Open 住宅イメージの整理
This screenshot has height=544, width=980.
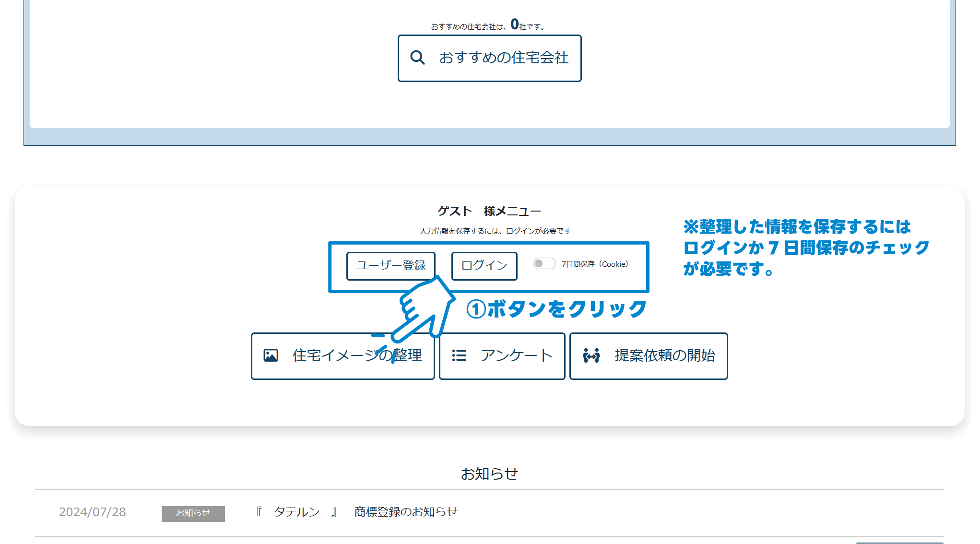(342, 355)
